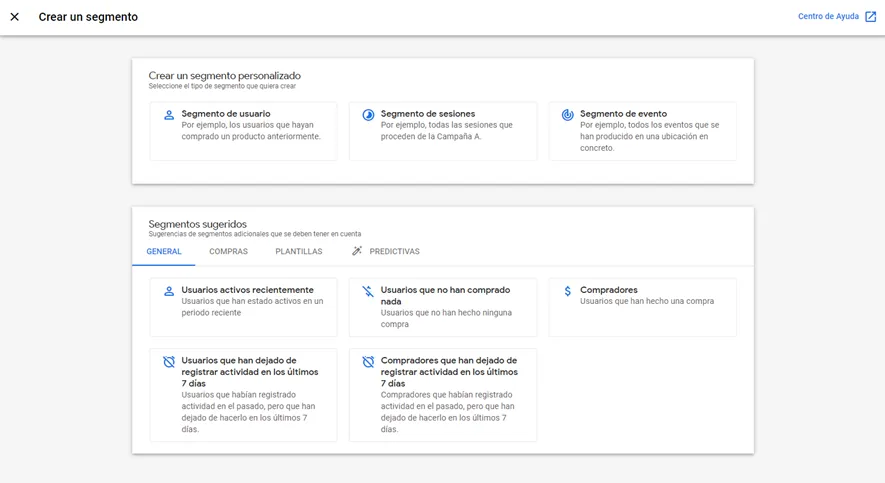This screenshot has height=483, width=885.
Task: Click the Segmento de usuario person icon
Action: [169, 115]
